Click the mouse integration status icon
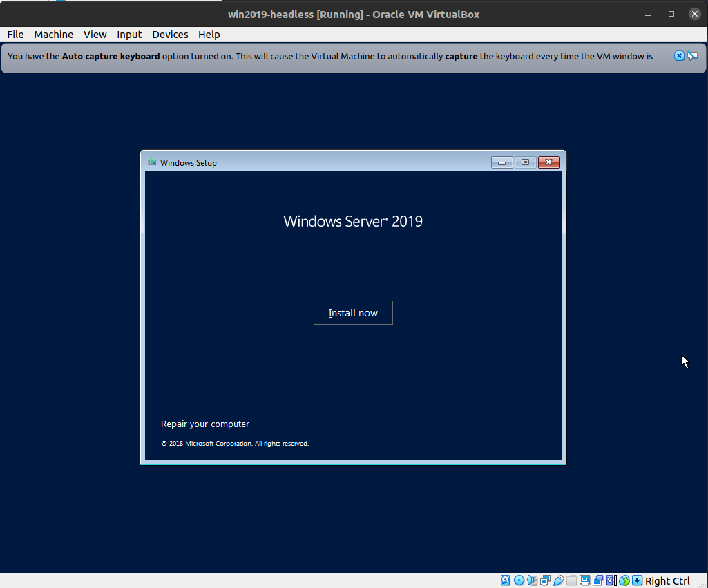 (624, 580)
